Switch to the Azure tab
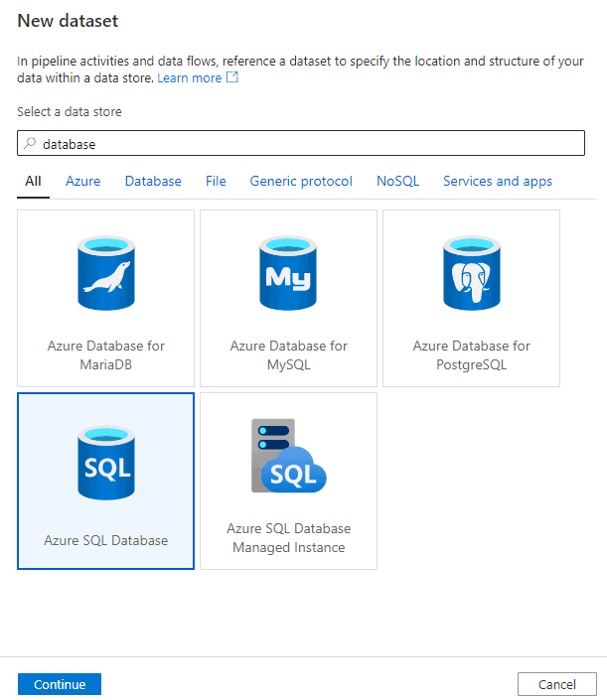This screenshot has height=700, width=607. pos(83,182)
